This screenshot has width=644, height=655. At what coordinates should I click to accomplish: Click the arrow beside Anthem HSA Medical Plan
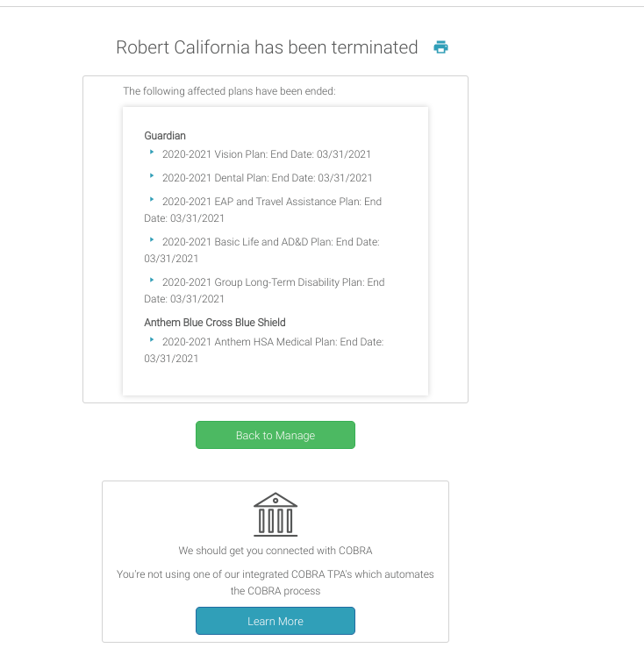(152, 339)
